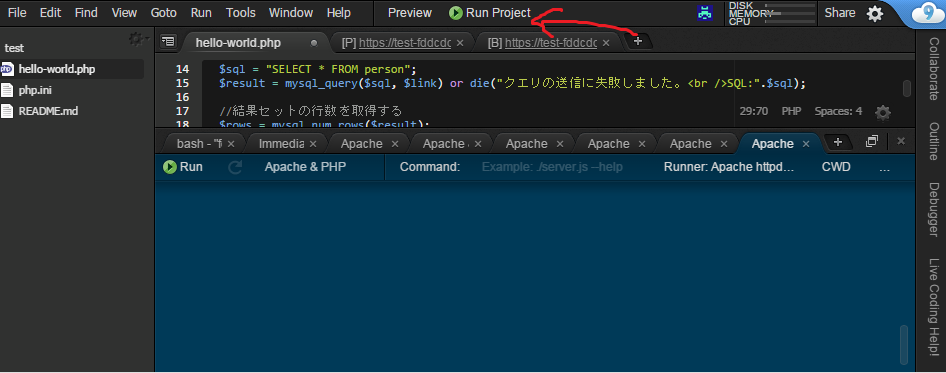Open the Find menu
Screen dimensions: 946x373
[x=86, y=13]
